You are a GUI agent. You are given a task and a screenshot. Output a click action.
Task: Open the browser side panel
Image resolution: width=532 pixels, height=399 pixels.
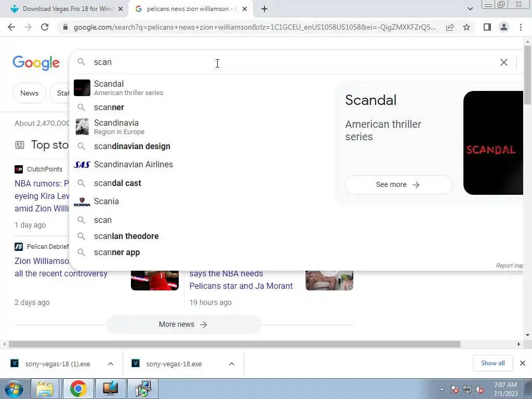[487, 27]
